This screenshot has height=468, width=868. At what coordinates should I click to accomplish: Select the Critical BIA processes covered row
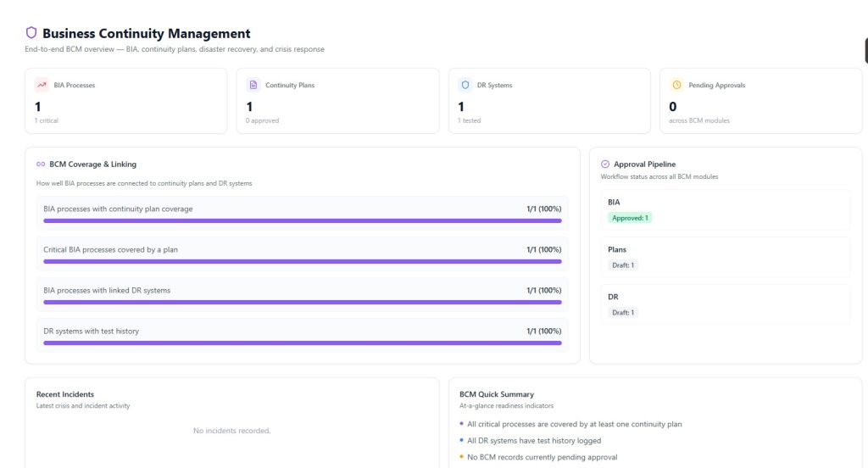click(x=303, y=253)
